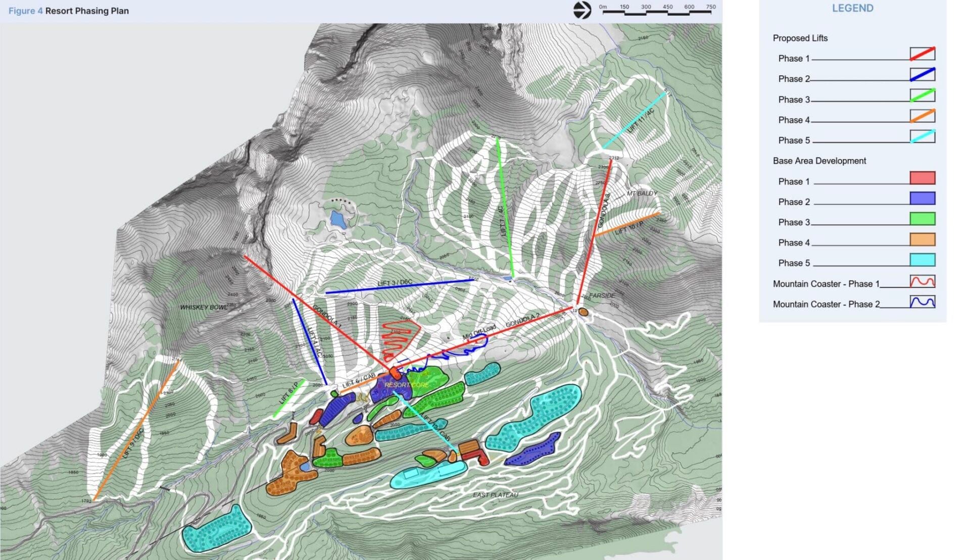
Task: Click the Proposed Lifts Phase 3 green line icon
Action: click(x=922, y=95)
